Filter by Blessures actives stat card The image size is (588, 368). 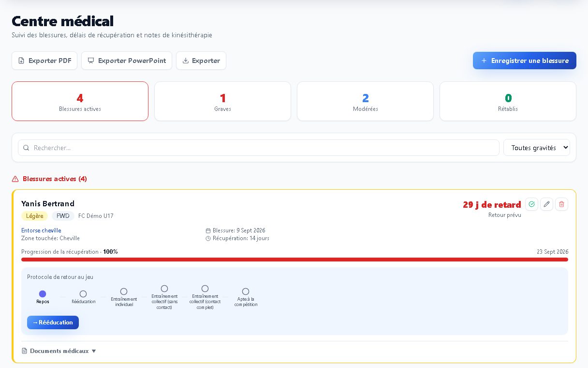(80, 101)
